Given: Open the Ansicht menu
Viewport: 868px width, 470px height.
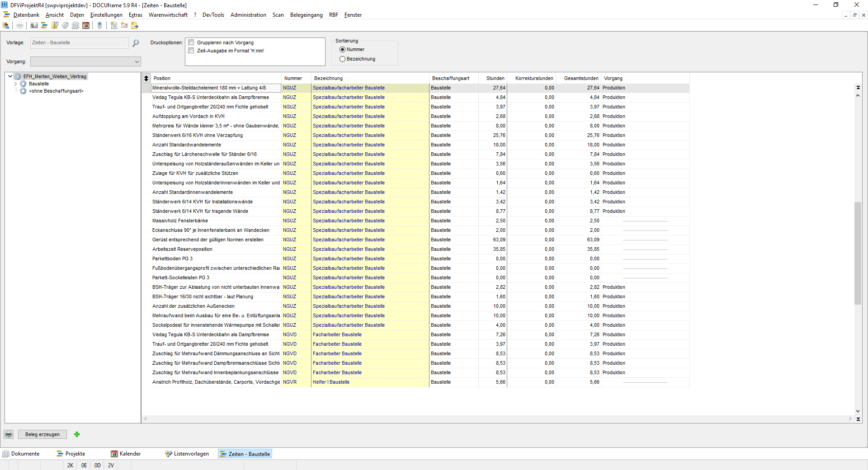Looking at the screenshot, I should coord(55,15).
